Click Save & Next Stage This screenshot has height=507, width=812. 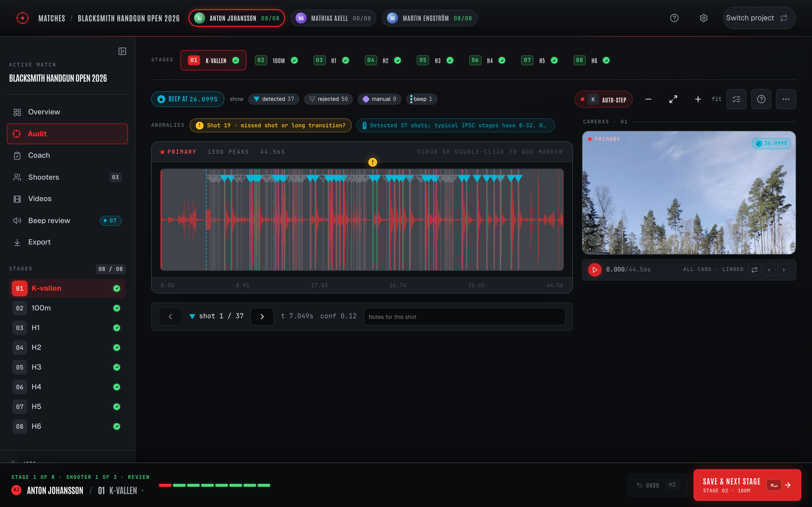coord(747,485)
